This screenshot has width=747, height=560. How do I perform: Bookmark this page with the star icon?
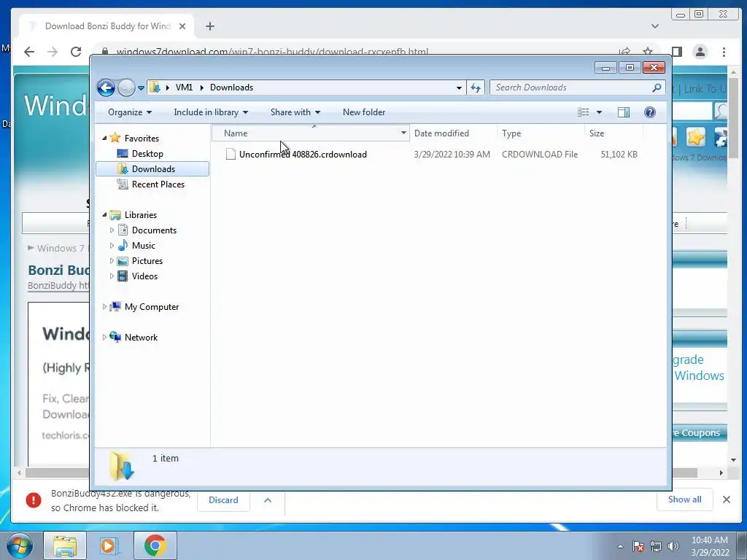[x=648, y=52]
